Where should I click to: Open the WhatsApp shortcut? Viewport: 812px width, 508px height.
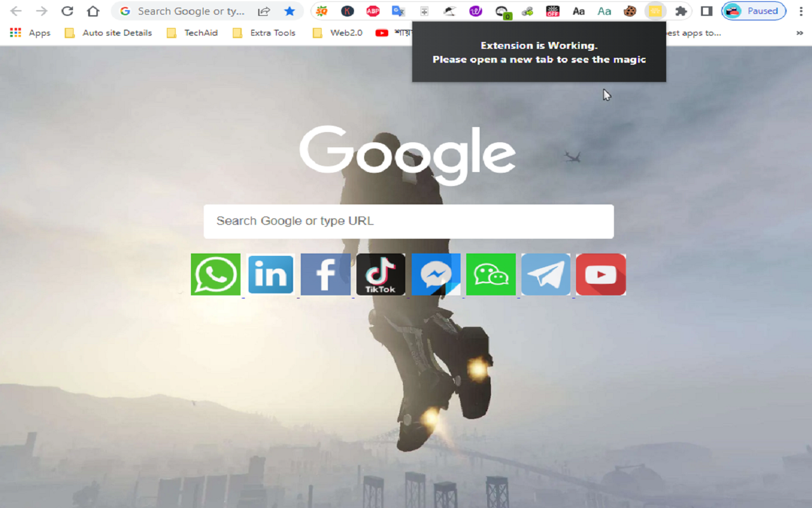[x=216, y=274]
